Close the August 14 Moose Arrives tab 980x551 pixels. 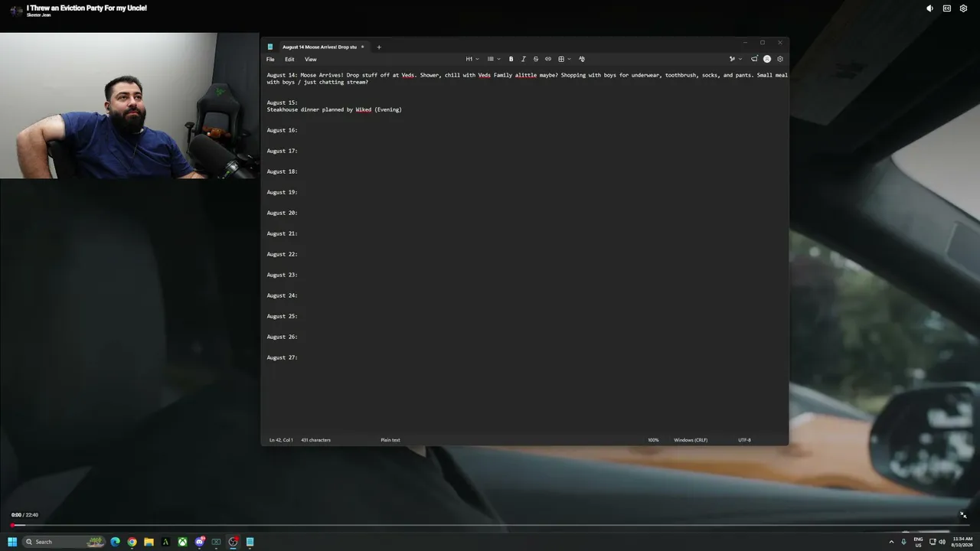click(x=363, y=47)
